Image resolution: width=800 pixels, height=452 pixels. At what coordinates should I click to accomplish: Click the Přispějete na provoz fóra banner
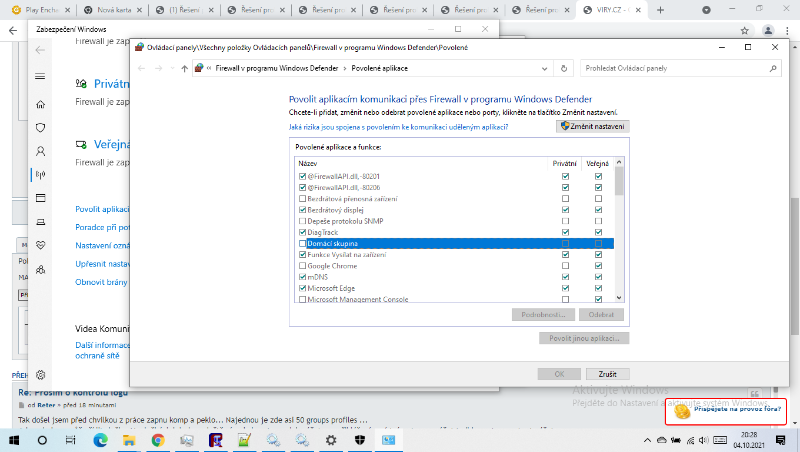point(726,411)
